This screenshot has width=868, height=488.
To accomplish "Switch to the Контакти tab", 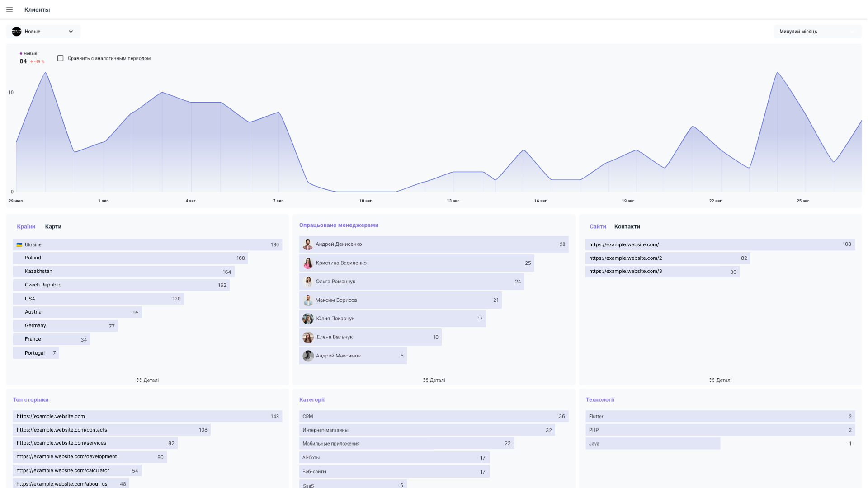I will 627,226.
